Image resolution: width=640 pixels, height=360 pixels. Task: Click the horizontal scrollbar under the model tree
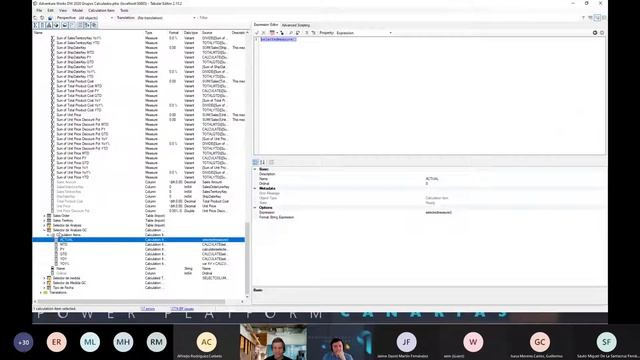[131, 302]
